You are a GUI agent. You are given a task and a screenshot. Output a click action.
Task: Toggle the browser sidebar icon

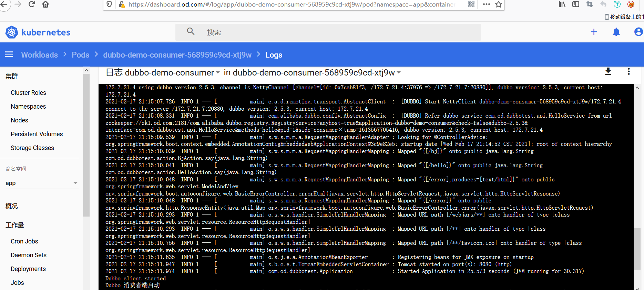pos(576,4)
